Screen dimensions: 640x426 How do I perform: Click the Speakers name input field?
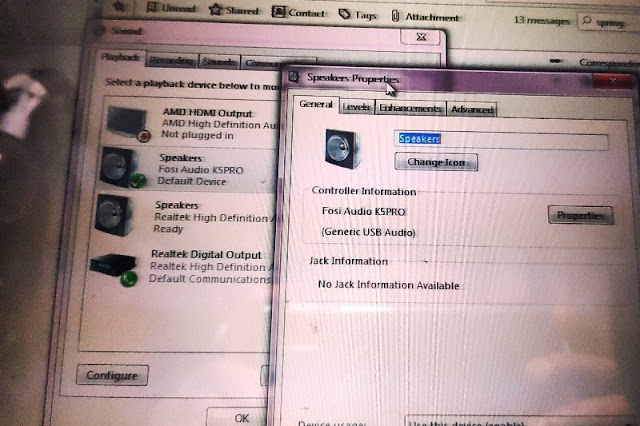[x=501, y=140]
